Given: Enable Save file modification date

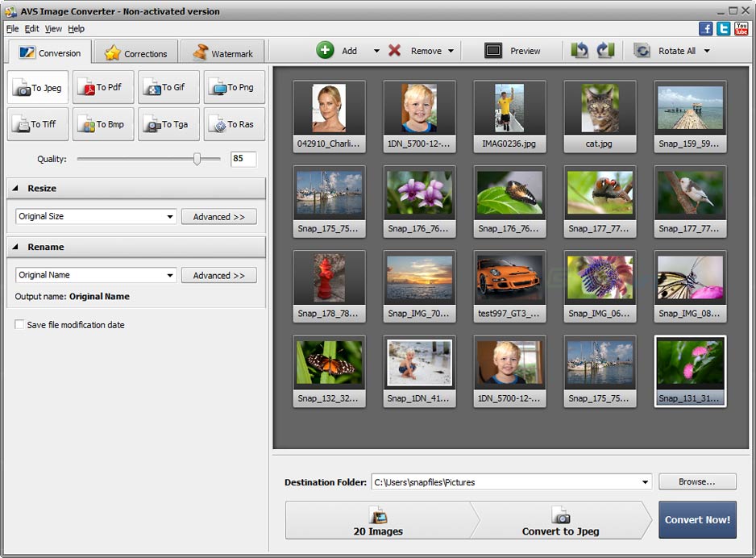Looking at the screenshot, I should (19, 325).
